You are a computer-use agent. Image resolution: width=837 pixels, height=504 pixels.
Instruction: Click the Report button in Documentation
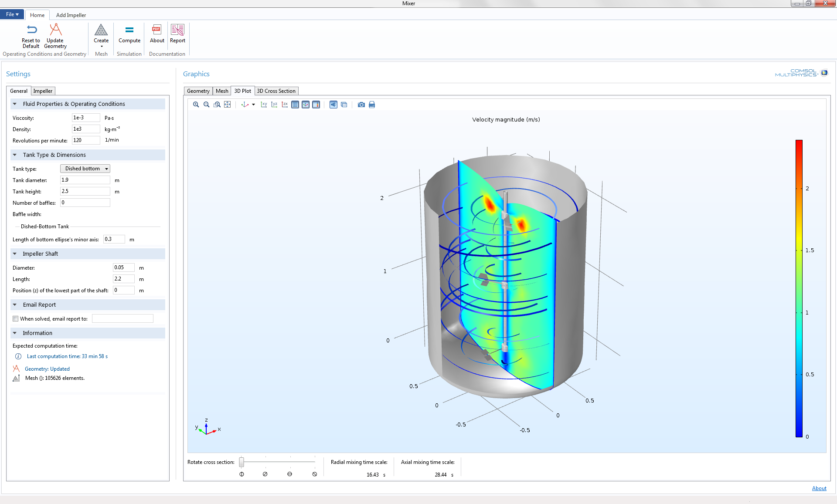[177, 34]
